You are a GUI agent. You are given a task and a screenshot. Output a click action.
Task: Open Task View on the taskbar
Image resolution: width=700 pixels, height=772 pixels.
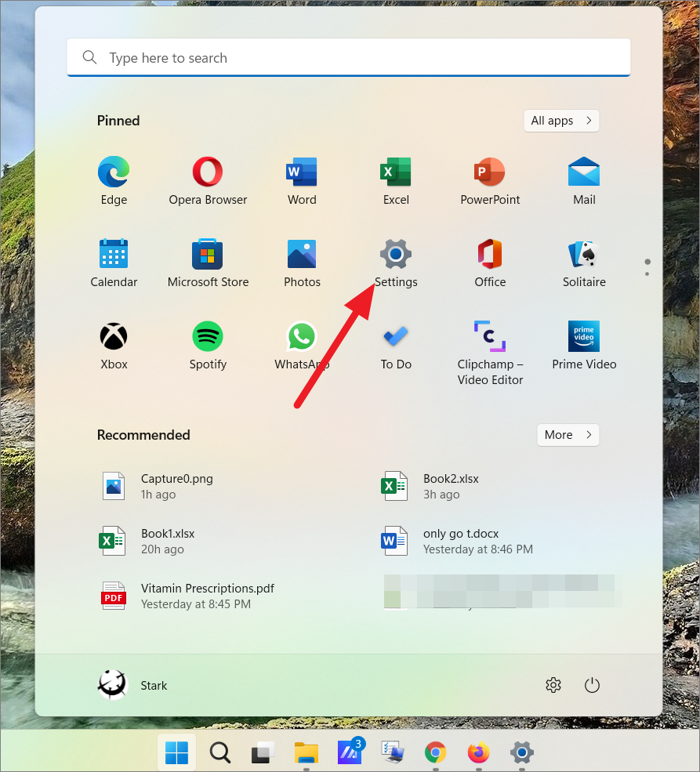point(263,752)
